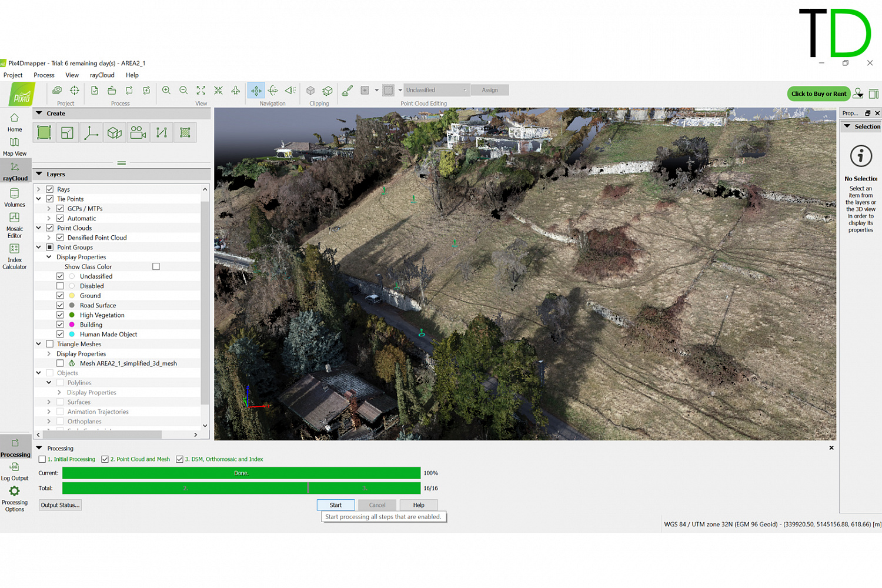The height and width of the screenshot is (588, 882).
Task: Toggle visibility of the Densified Point Cloud
Action: click(60, 237)
